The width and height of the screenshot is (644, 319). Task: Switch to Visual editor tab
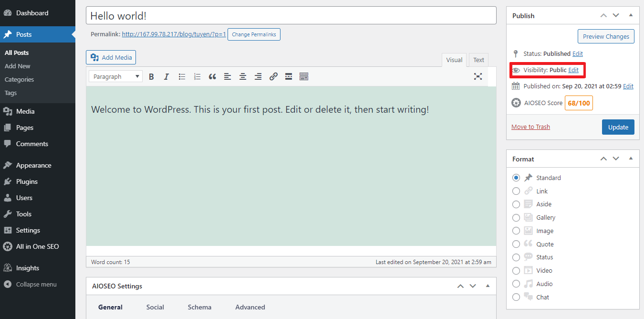454,60
